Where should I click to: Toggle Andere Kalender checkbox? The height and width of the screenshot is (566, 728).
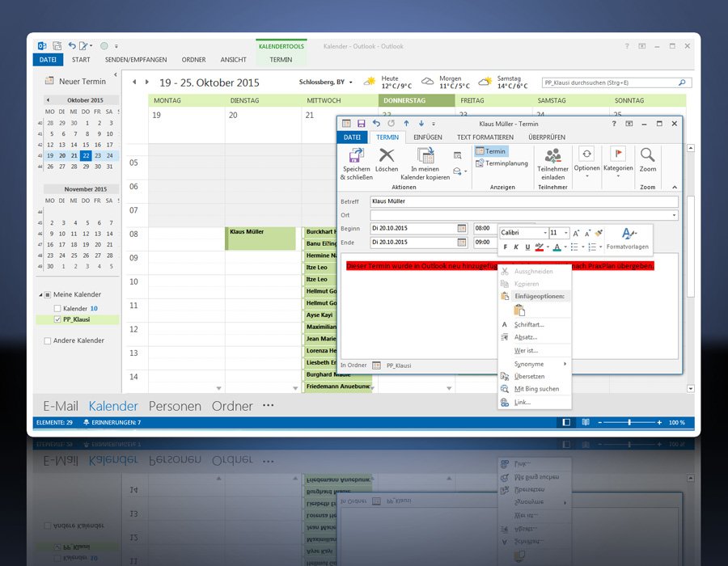pos(48,340)
